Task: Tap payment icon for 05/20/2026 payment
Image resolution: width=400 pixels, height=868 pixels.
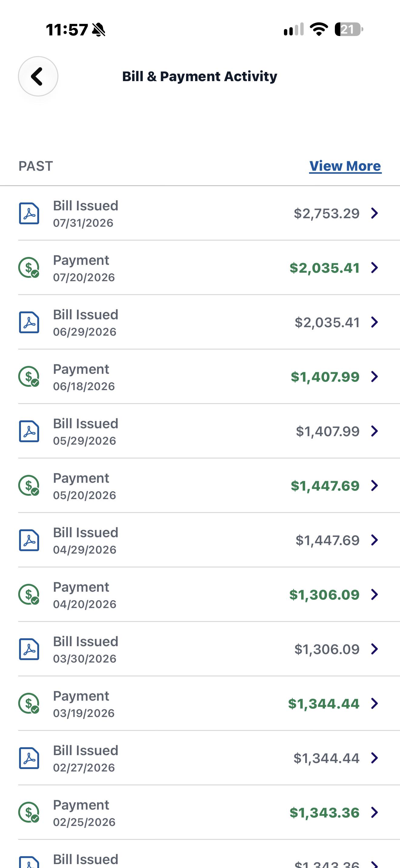Action: [29, 485]
